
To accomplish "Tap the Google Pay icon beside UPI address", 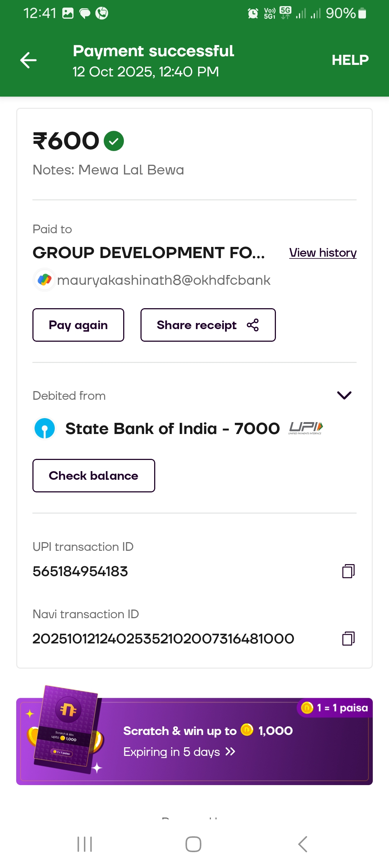I will (x=45, y=280).
